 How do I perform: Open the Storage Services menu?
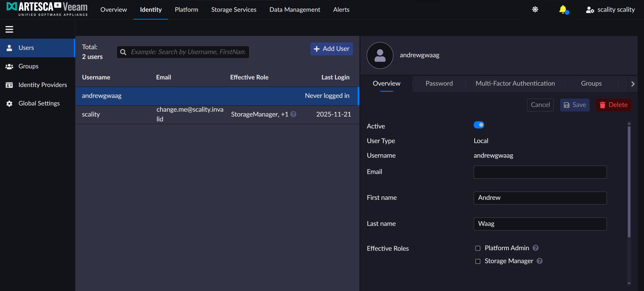pyautogui.click(x=234, y=10)
